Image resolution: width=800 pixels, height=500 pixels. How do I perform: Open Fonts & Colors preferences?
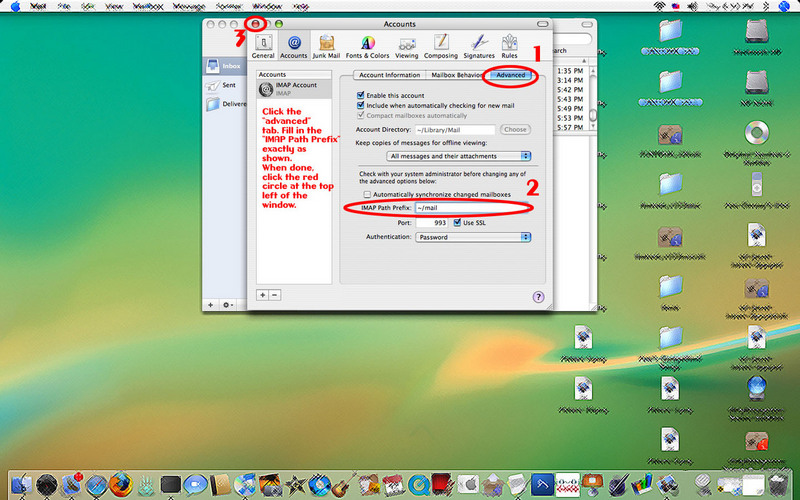[367, 45]
